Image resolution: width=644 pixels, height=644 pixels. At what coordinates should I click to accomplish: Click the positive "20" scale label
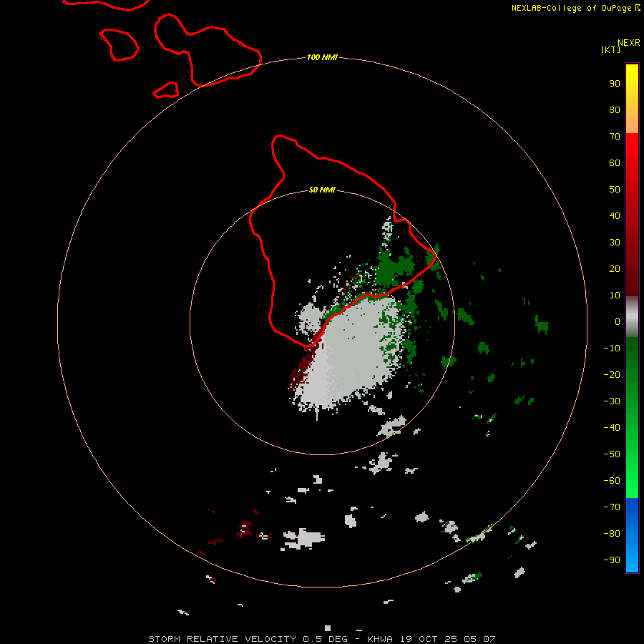pyautogui.click(x=615, y=268)
